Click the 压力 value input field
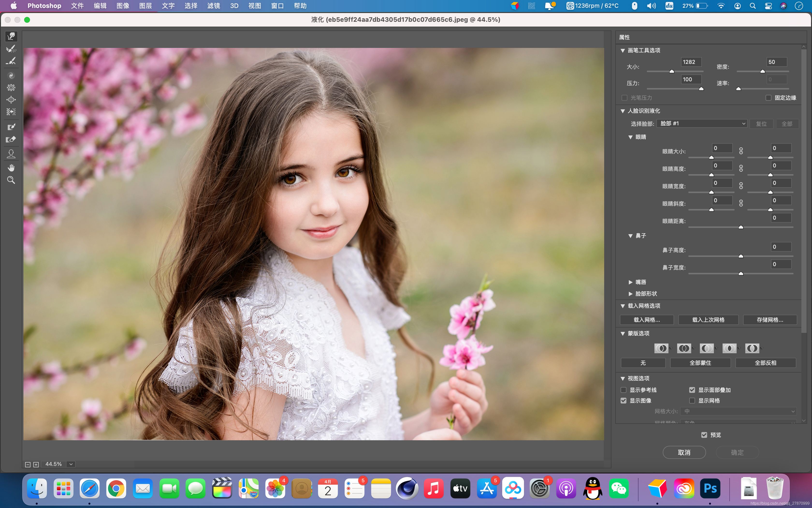Screen dimensions: 812x508 [691, 79]
